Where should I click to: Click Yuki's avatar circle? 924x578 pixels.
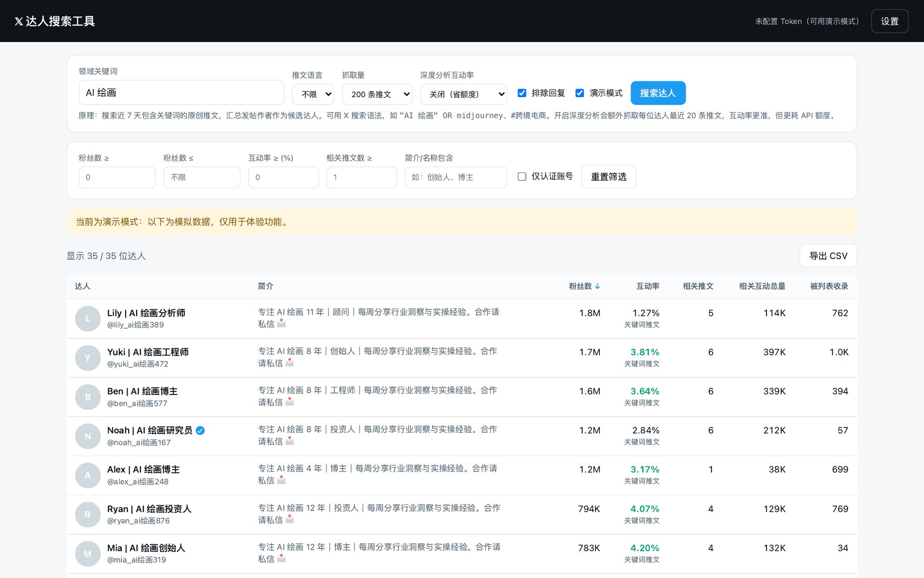[x=88, y=358]
